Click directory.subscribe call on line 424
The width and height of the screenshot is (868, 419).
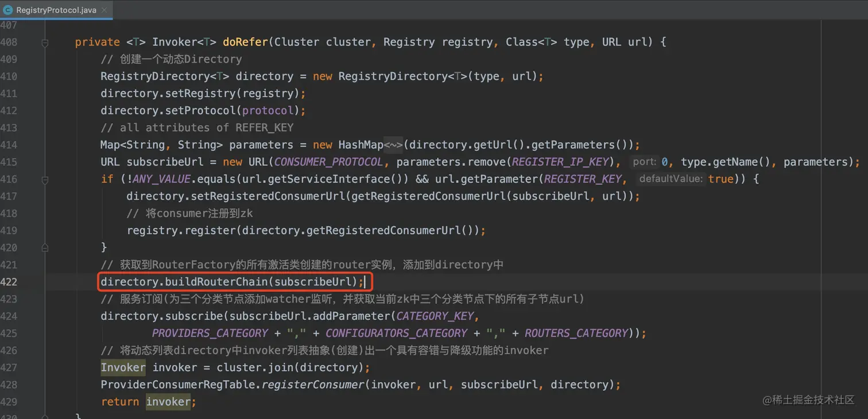[x=162, y=316]
